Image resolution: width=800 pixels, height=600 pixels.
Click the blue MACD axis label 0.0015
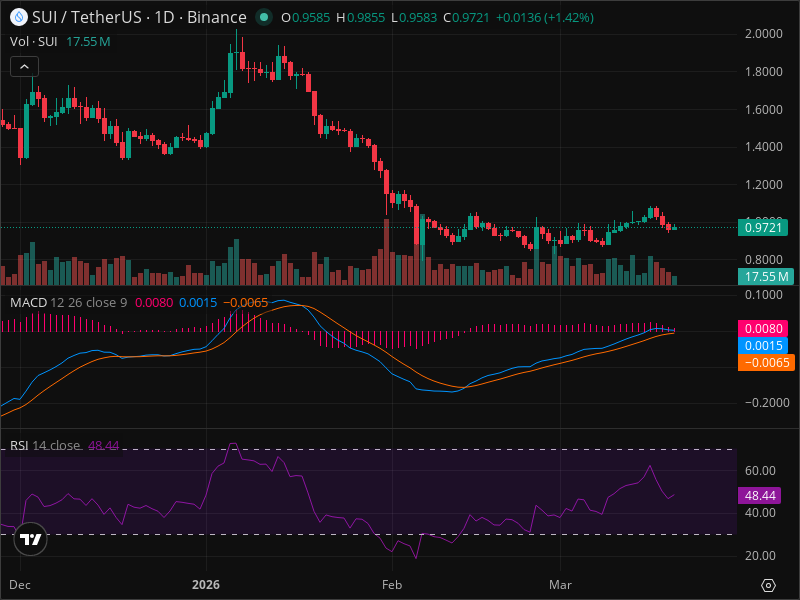(x=763, y=345)
